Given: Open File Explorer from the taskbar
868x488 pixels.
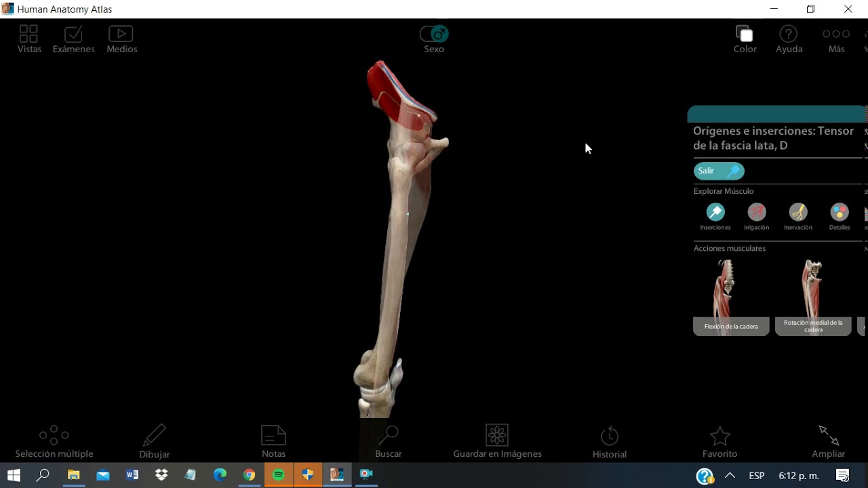Looking at the screenshot, I should pyautogui.click(x=73, y=475).
